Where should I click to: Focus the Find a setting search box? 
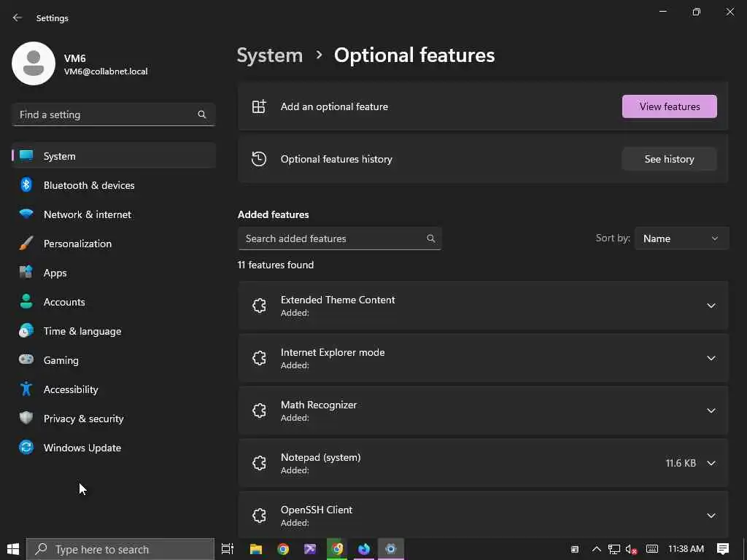point(114,114)
